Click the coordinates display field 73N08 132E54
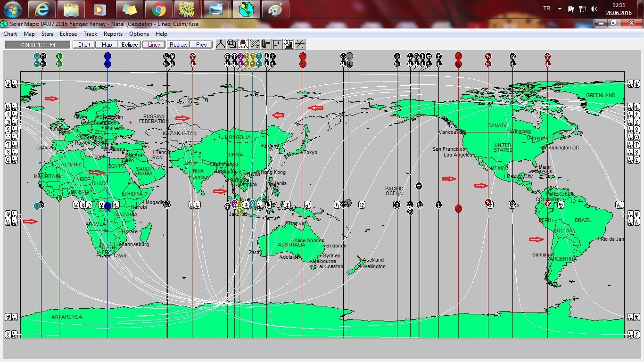This screenshot has height=362, width=644. pos(37,45)
